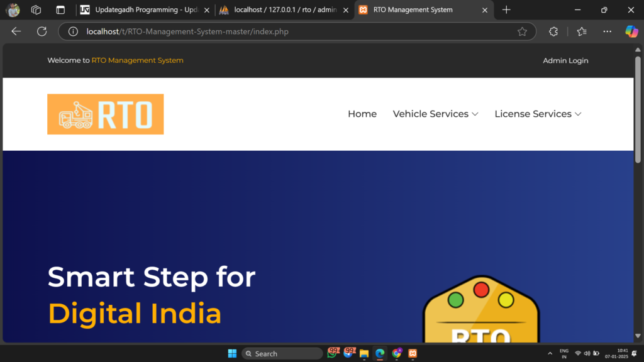Open battery tray icon

596,353
